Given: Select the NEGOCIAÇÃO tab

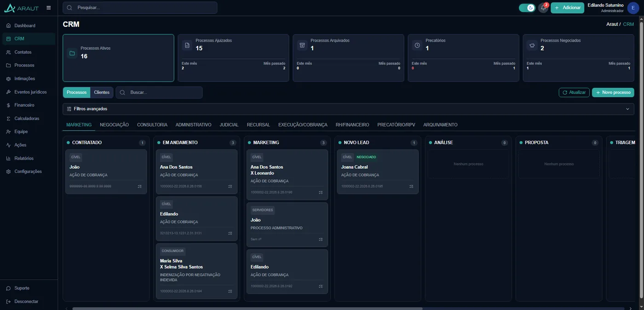Looking at the screenshot, I should pyautogui.click(x=115, y=125).
